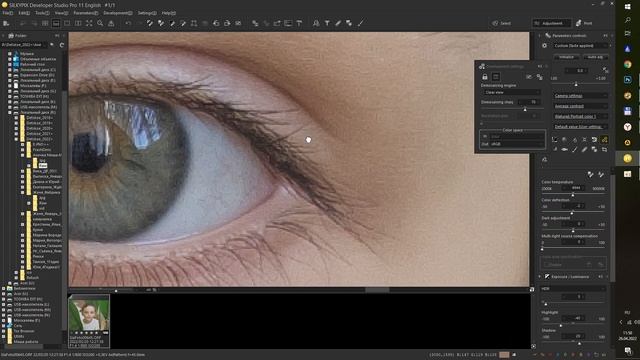Click the refresh icon in folder panel
Viewport: 640px width, 360px height.
(x=62, y=45)
